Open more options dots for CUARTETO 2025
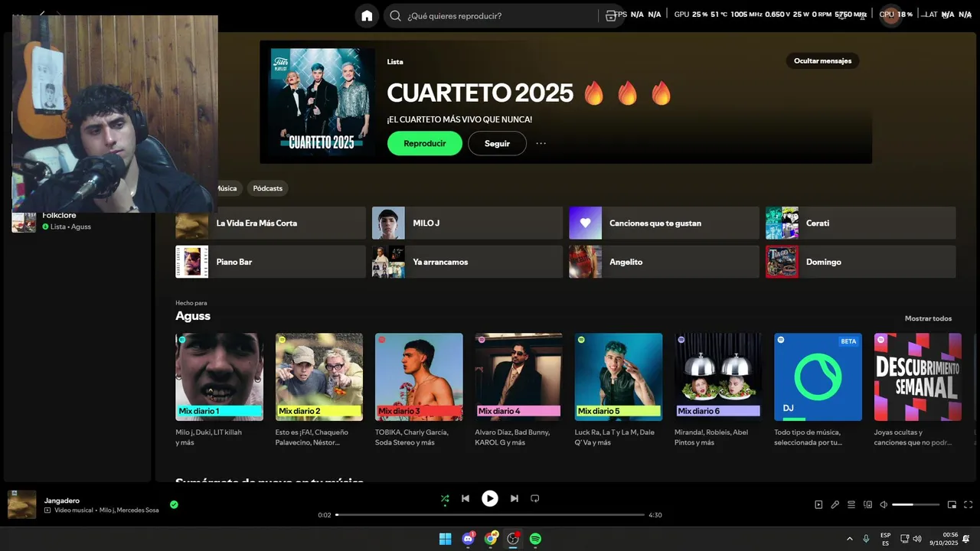This screenshot has height=551, width=980. (x=541, y=143)
